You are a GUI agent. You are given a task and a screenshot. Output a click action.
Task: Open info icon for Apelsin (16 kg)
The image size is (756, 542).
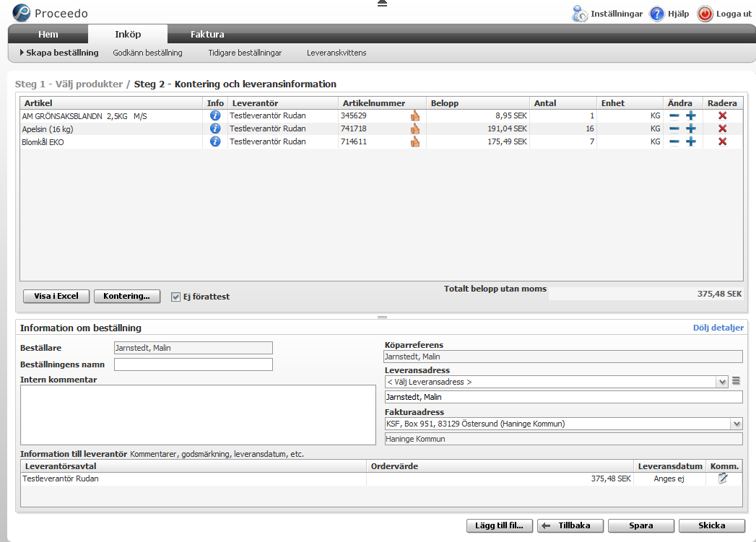tap(215, 128)
